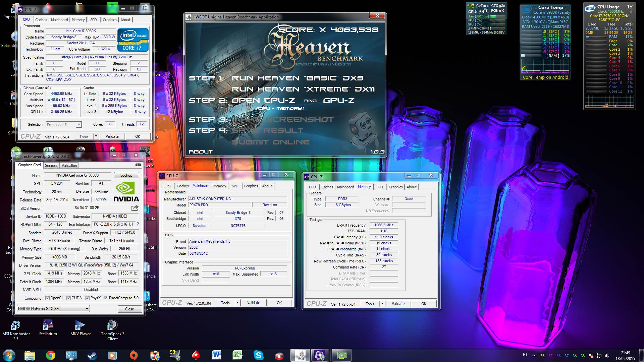644x362 pixels.
Task: Click the GPU-Z BIOS export share icon
Action: point(135,208)
